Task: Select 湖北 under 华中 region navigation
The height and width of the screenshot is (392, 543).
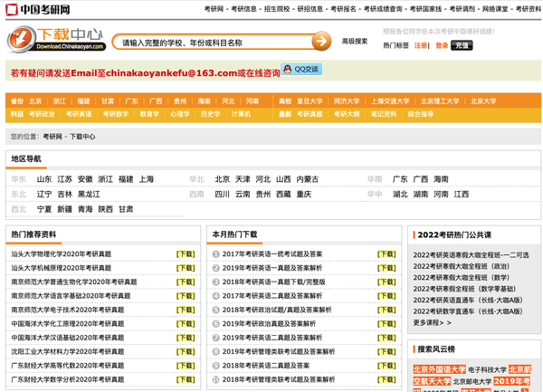Action: [400, 194]
